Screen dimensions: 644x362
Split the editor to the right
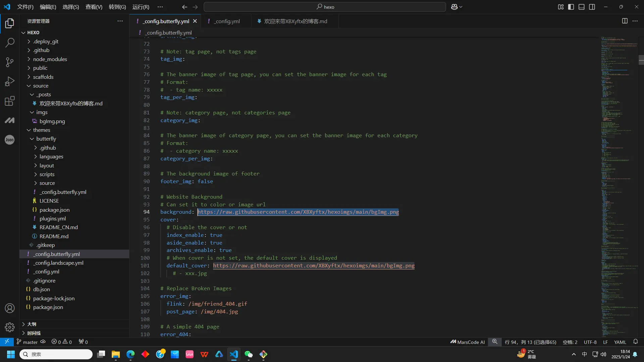625,21
